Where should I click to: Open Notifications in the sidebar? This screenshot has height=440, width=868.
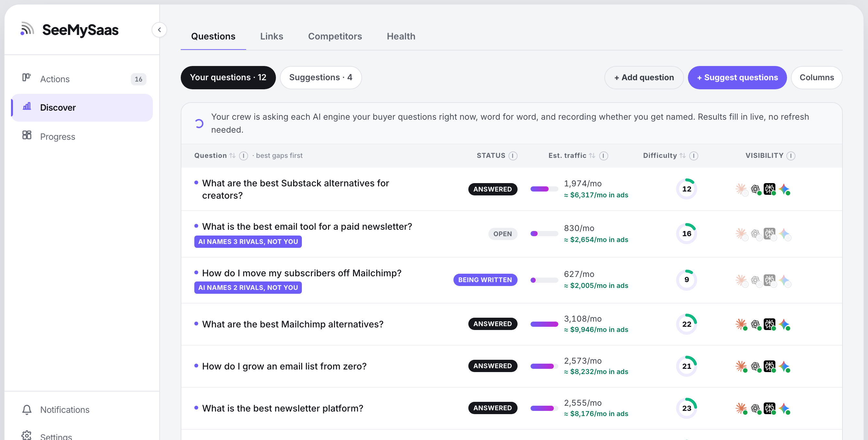coord(82,409)
